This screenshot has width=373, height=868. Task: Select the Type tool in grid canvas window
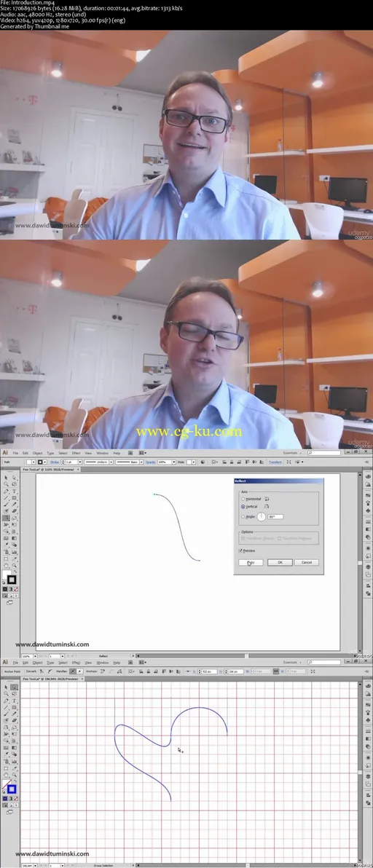(x=14, y=701)
